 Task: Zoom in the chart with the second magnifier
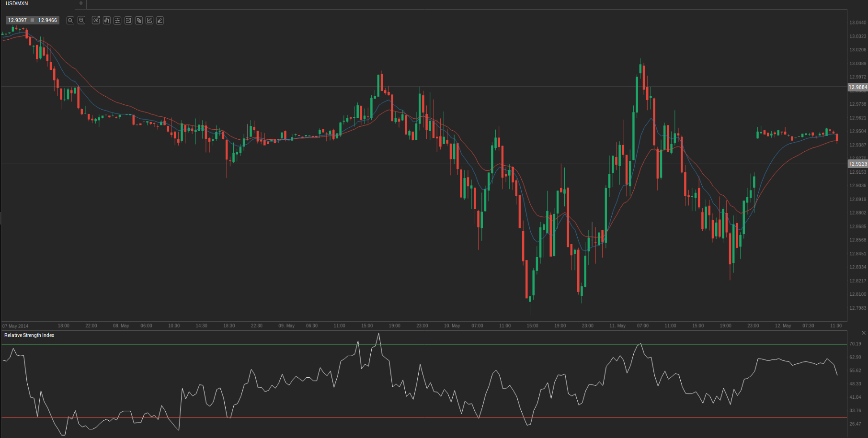(81, 21)
